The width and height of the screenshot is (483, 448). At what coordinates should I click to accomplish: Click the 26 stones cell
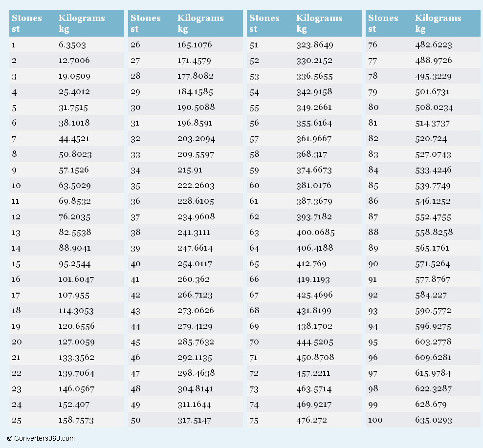135,45
